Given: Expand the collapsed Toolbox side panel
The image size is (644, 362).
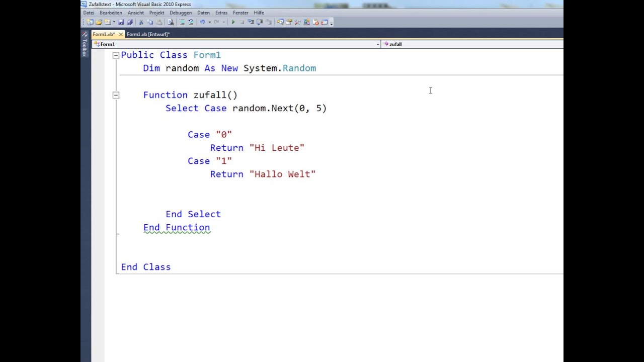Looking at the screenshot, I should pyautogui.click(x=85, y=44).
